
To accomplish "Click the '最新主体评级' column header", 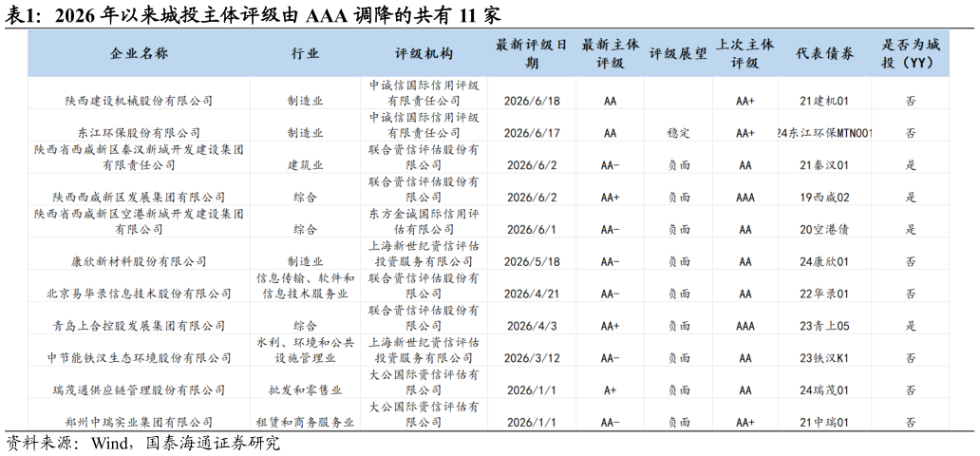I will 610,54.
